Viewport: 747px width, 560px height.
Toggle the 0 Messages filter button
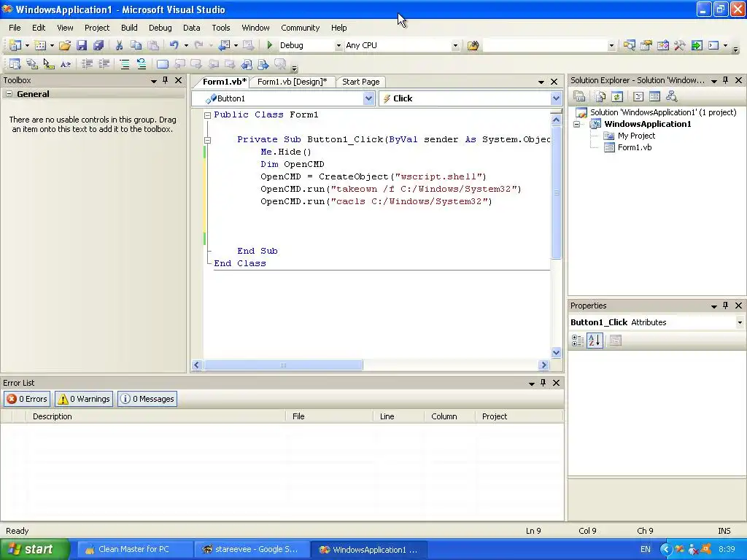147,399
